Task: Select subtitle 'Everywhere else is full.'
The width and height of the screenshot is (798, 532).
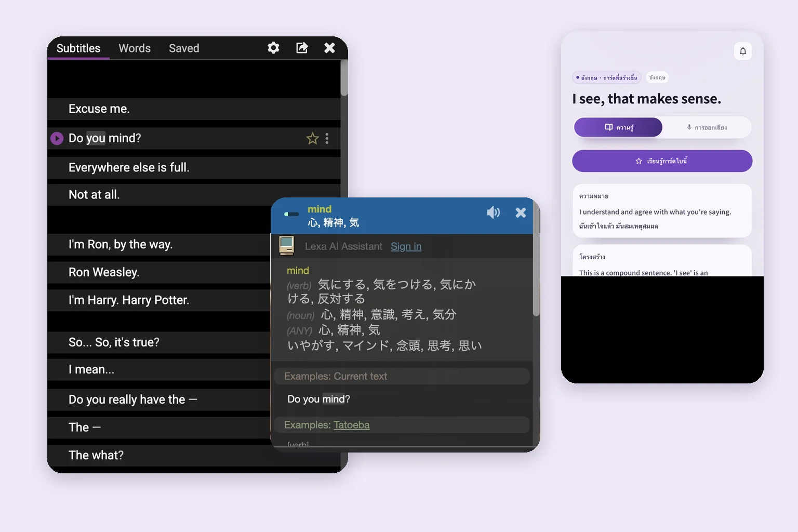Action: click(194, 168)
